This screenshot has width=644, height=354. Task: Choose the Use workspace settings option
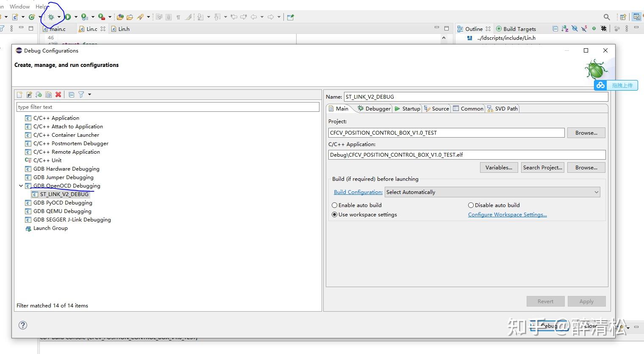pos(335,215)
